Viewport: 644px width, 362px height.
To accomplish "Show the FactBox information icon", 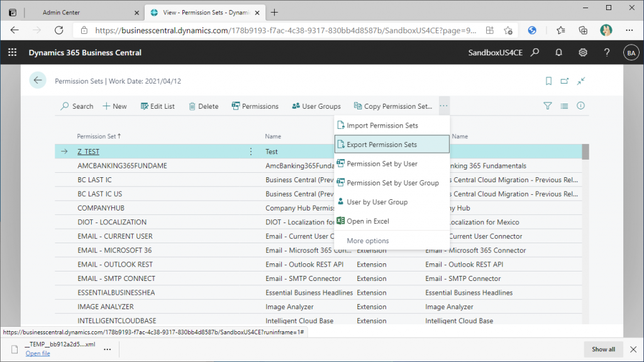I will coord(580,106).
